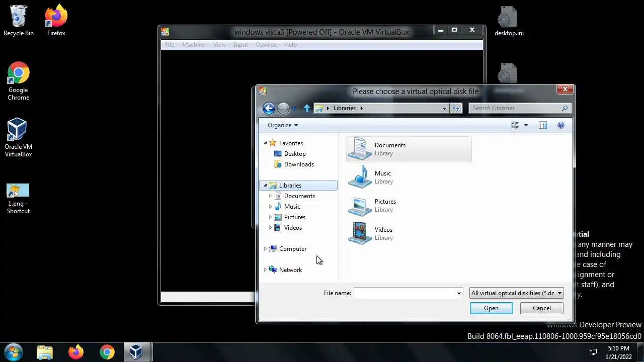
Task: Open Input menu in VirtualBox window
Action: pyautogui.click(x=240, y=45)
